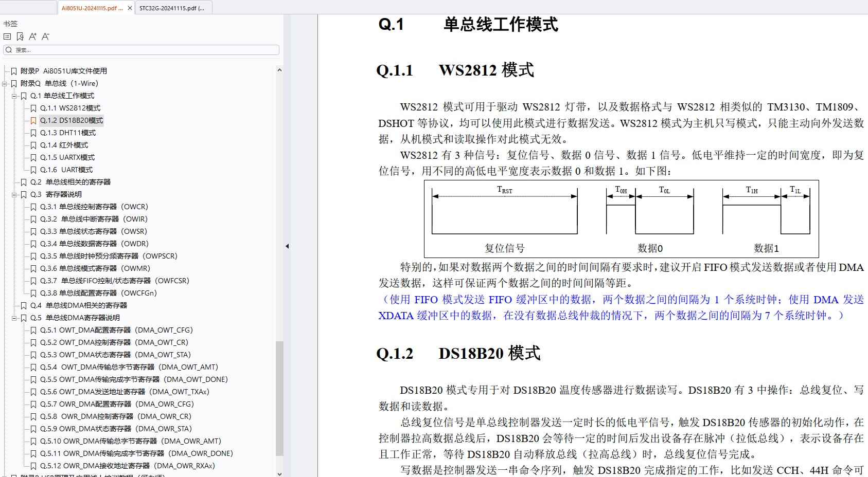
Task: Switch to the Ai8051U-20241115.pdf tab
Action: (x=92, y=8)
